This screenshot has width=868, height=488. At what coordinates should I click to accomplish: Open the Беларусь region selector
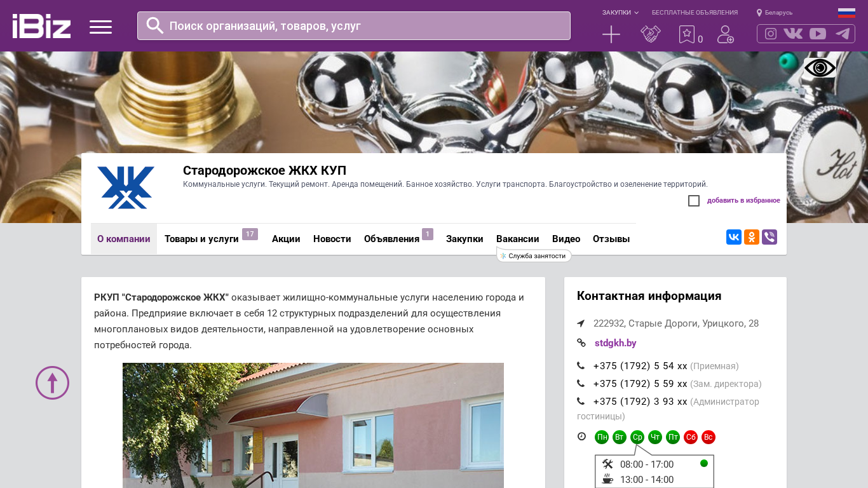click(775, 13)
